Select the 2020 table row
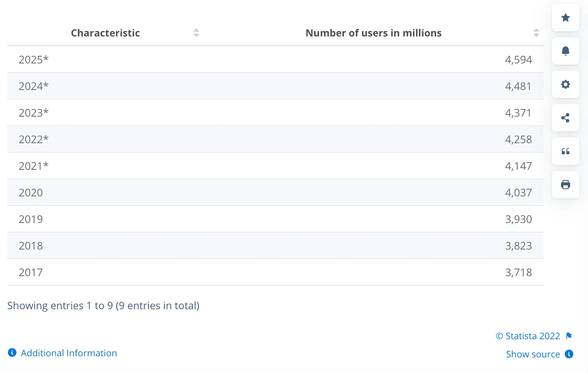 pyautogui.click(x=266, y=193)
